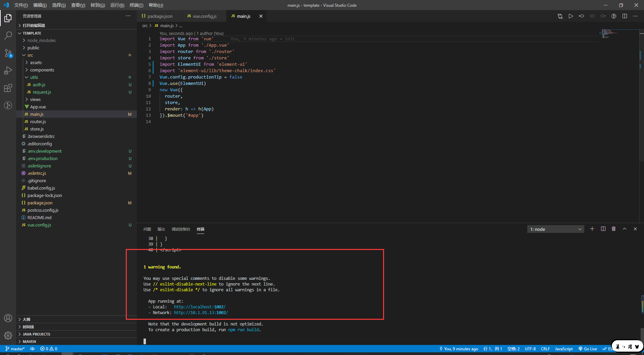Open Source Control in the Activity Bar
The height and width of the screenshot is (355, 644).
pyautogui.click(x=8, y=53)
